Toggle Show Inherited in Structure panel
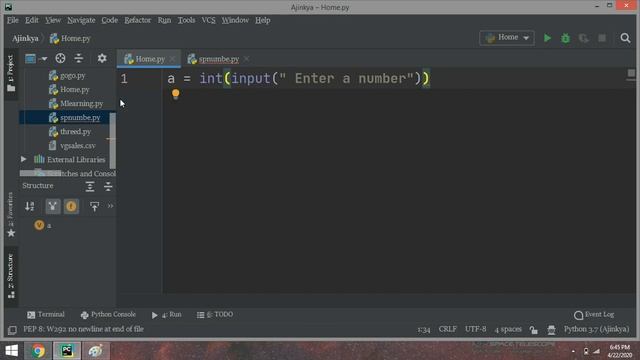 pos(53,206)
